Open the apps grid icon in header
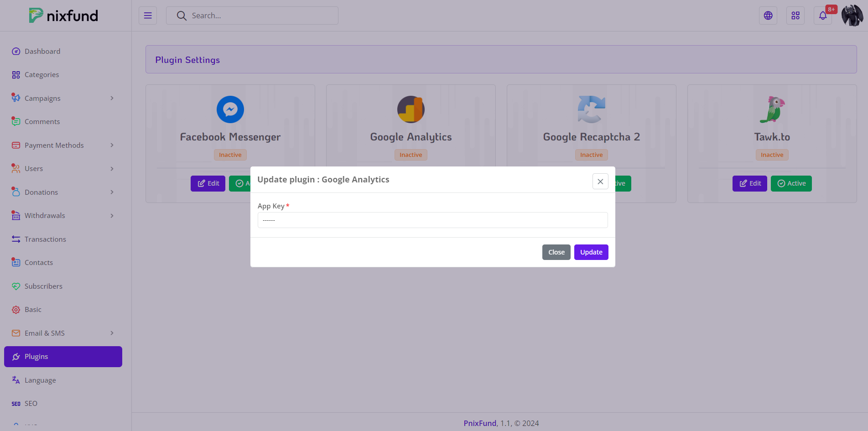The height and width of the screenshot is (431, 868). pos(795,16)
